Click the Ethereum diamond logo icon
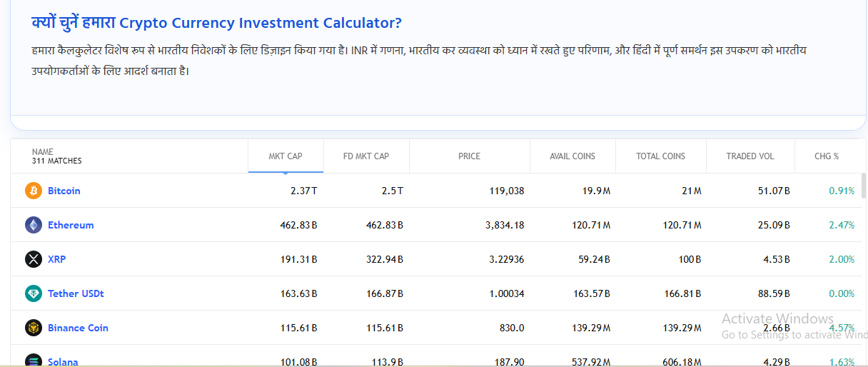 point(34,225)
